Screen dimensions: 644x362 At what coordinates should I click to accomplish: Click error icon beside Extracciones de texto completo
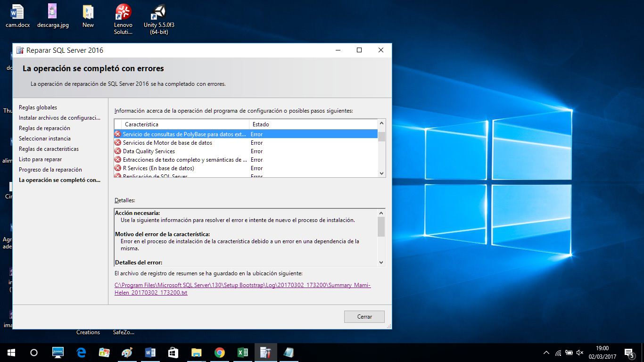(x=118, y=160)
